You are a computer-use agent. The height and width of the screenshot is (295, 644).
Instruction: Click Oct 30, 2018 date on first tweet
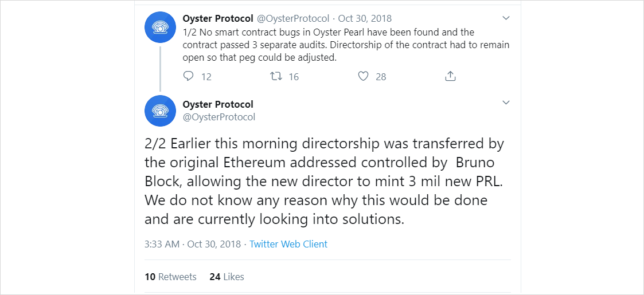pyautogui.click(x=365, y=18)
